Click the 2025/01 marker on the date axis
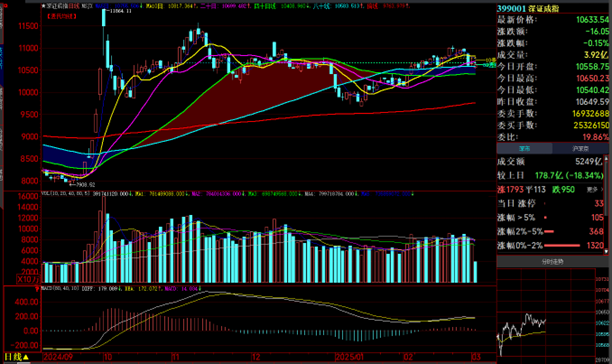 click(350, 357)
